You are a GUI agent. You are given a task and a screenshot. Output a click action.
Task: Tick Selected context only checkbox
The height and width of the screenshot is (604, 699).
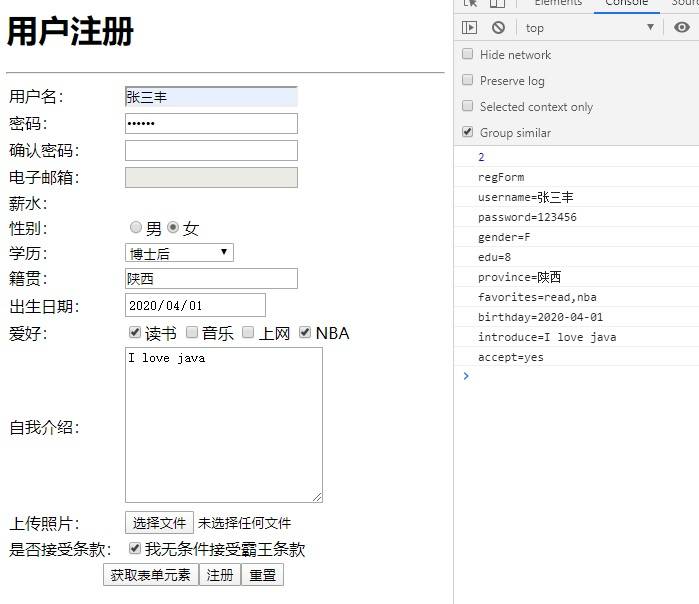point(468,106)
